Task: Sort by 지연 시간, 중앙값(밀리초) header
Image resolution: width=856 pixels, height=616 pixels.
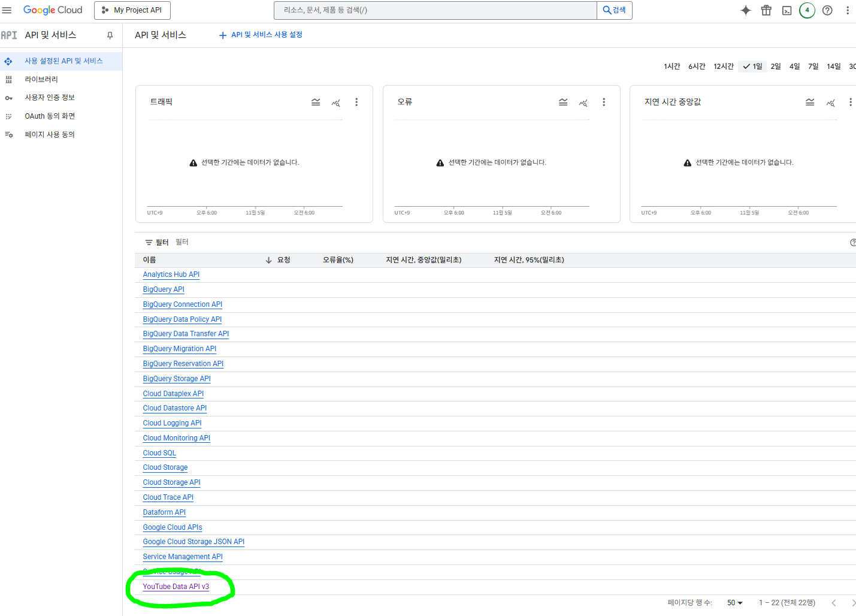Action: tap(424, 260)
